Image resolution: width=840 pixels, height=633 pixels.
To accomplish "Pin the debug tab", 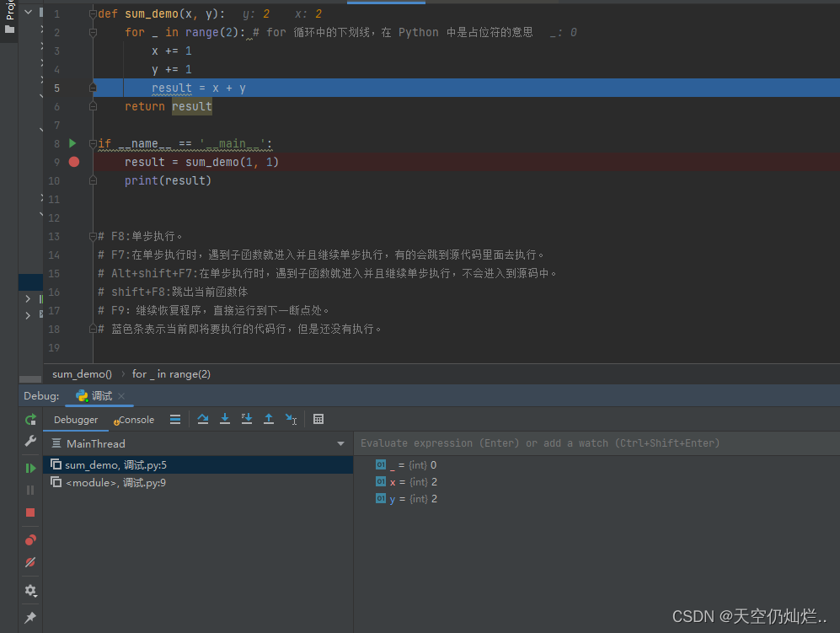I will [31, 618].
